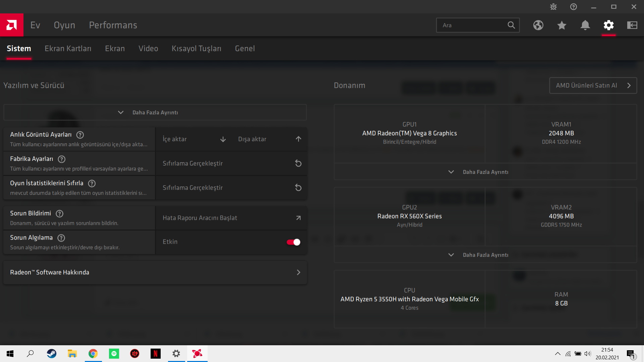Open Radeon Software Hakkında row
This screenshot has height=362, width=644.
click(155, 273)
